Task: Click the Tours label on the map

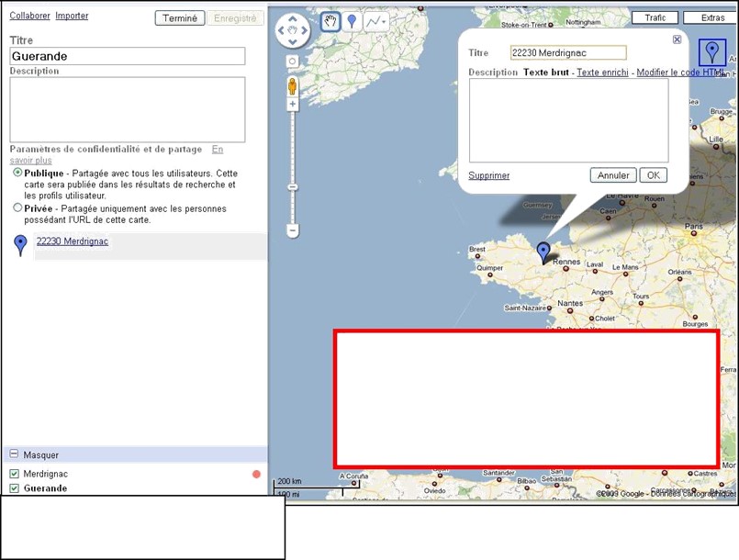Action: 641,296
